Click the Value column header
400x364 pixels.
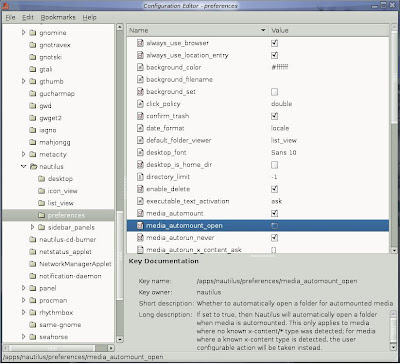(x=329, y=30)
